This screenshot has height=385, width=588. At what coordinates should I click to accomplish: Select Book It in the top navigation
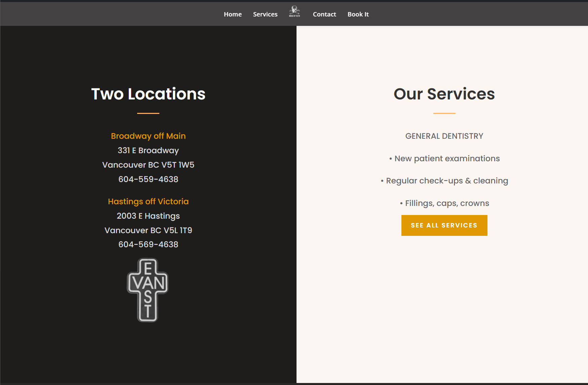pyautogui.click(x=358, y=14)
